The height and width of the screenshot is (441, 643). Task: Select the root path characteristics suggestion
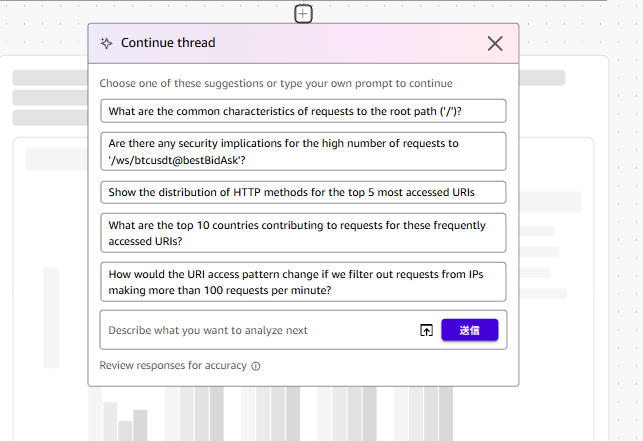pyautogui.click(x=303, y=111)
